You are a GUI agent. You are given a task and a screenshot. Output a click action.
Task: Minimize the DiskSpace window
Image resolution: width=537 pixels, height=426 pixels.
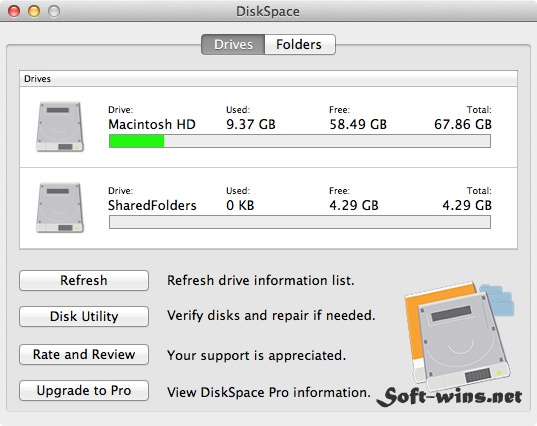tap(34, 11)
